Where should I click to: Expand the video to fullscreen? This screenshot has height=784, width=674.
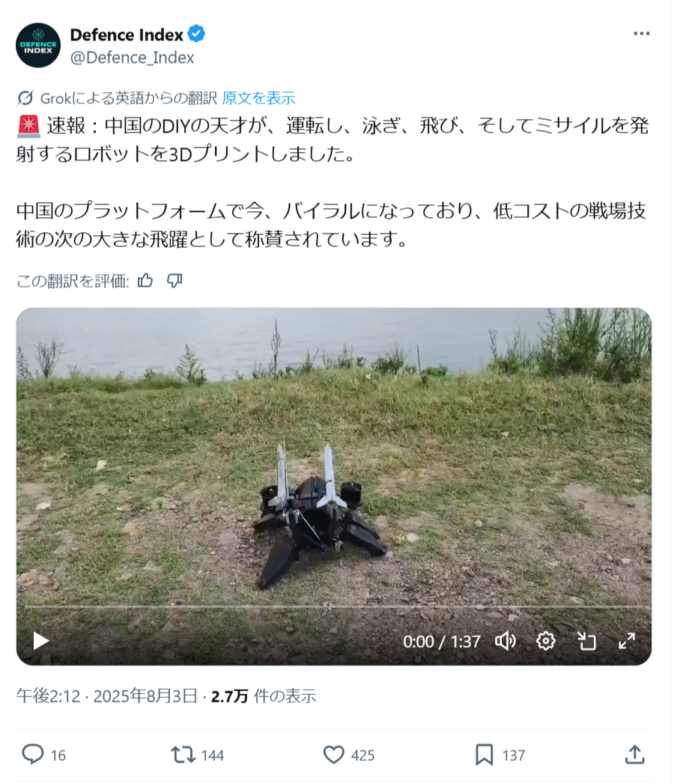pyautogui.click(x=627, y=641)
